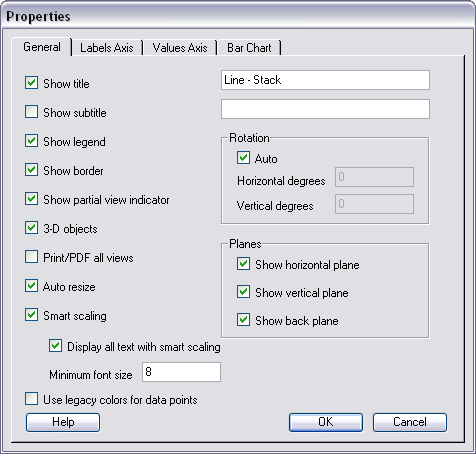Image resolution: width=476 pixels, height=454 pixels.
Task: Enable the Show subtitle checkbox
Action: [x=31, y=112]
